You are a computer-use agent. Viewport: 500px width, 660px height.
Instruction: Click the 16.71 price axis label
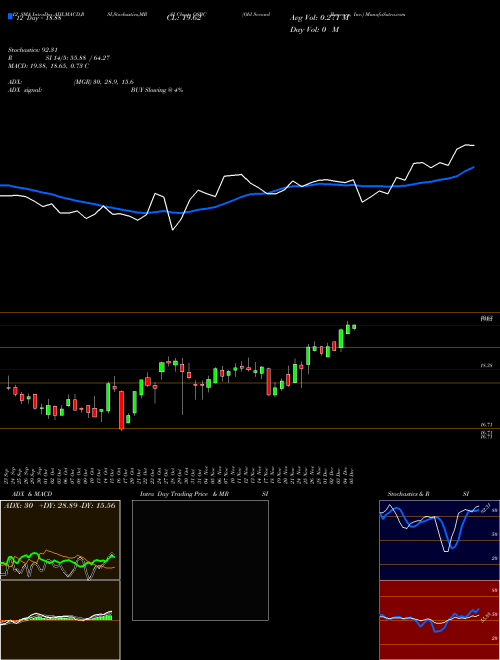(487, 426)
